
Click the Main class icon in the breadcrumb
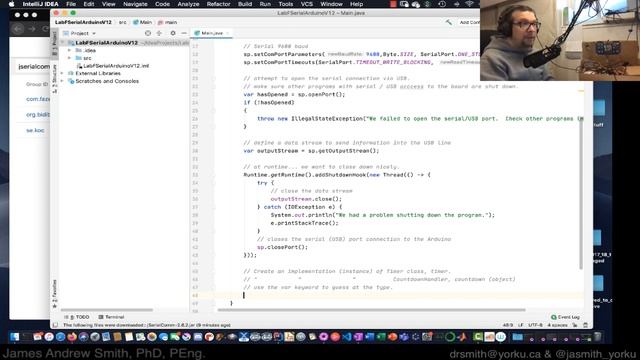pyautogui.click(x=136, y=22)
